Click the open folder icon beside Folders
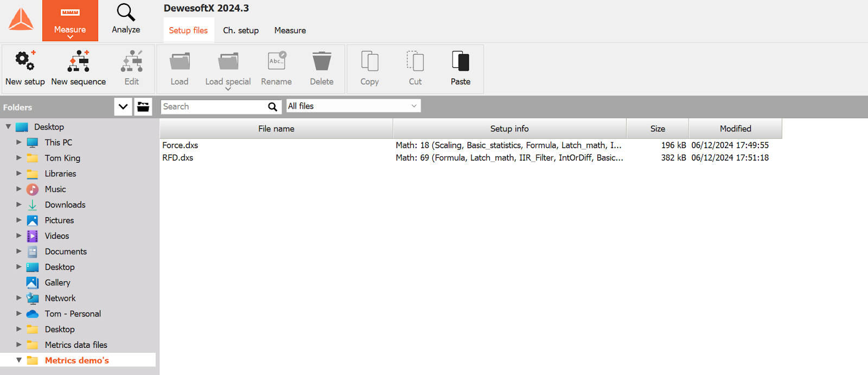 tap(143, 107)
